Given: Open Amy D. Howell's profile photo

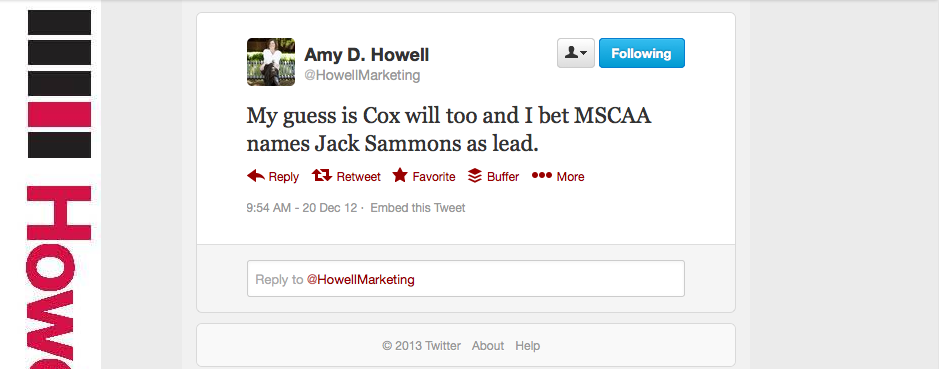Looking at the screenshot, I should pos(271,62).
